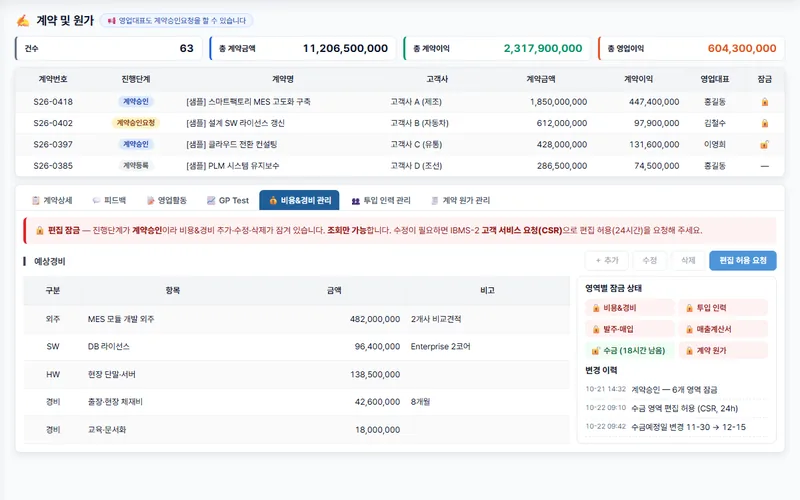Click DB 라이선스 expense item
This screenshot has height=500, width=800.
click(108, 347)
